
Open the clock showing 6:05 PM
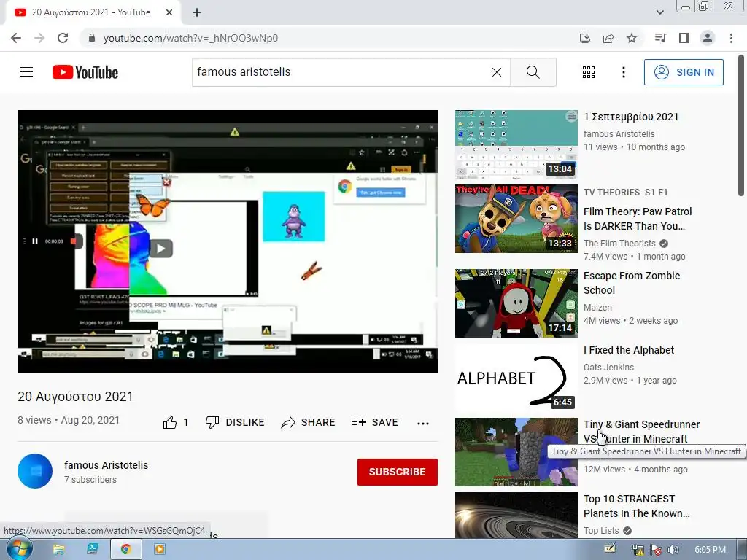pos(710,550)
